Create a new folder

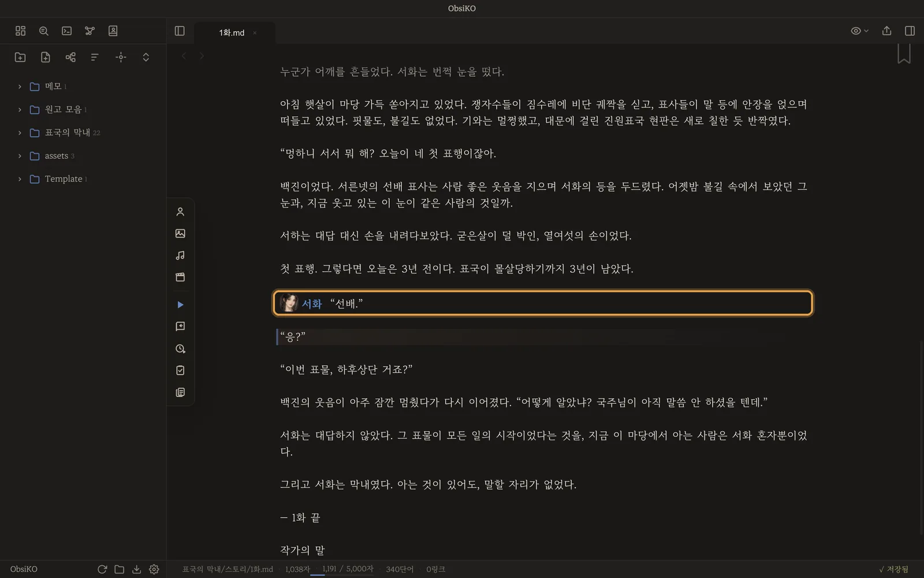(20, 57)
